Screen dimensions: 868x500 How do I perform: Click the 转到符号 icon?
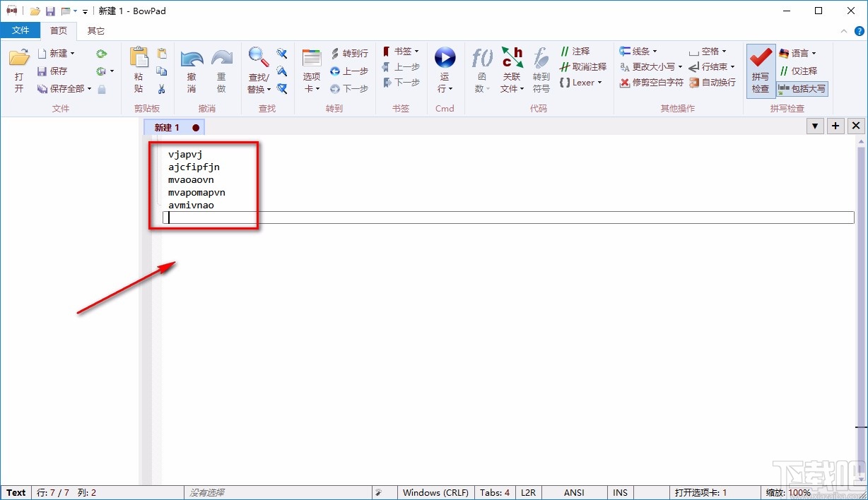coord(541,57)
